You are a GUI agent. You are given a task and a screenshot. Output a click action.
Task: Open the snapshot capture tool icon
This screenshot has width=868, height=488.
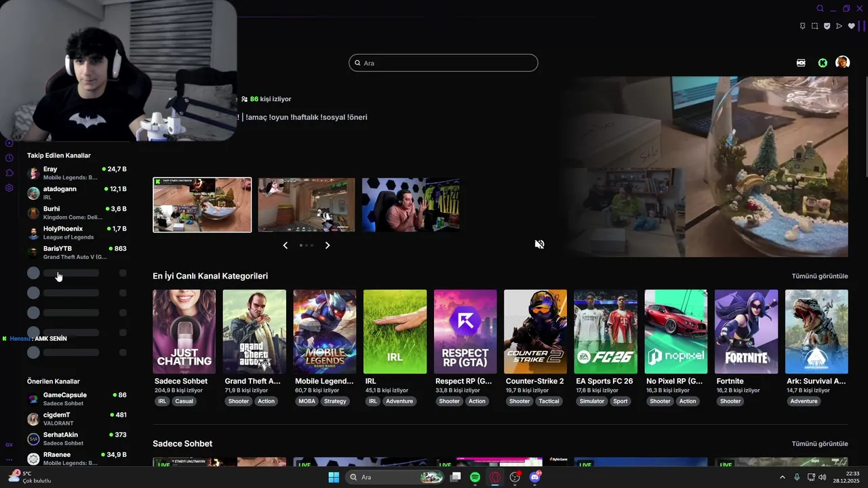click(814, 26)
